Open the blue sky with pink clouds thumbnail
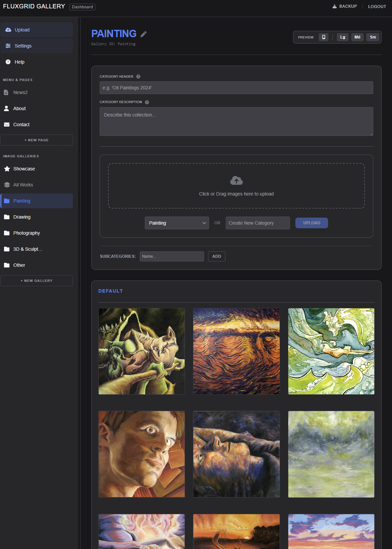 (331, 532)
